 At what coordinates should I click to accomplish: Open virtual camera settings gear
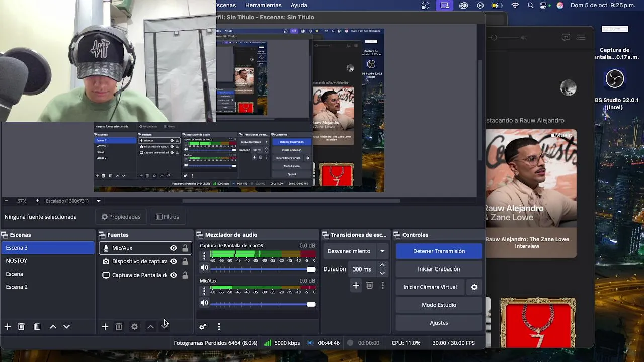click(x=474, y=287)
